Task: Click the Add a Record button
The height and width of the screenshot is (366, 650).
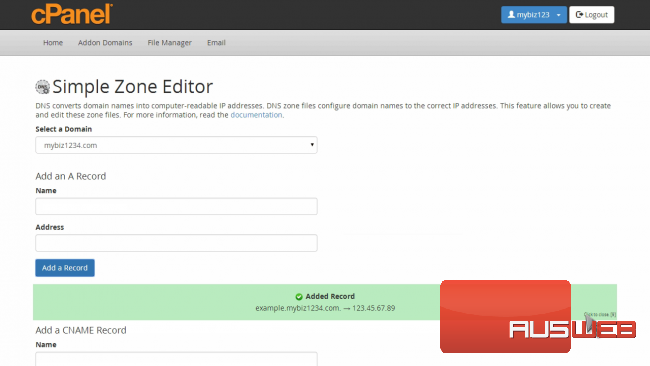Action: (65, 268)
